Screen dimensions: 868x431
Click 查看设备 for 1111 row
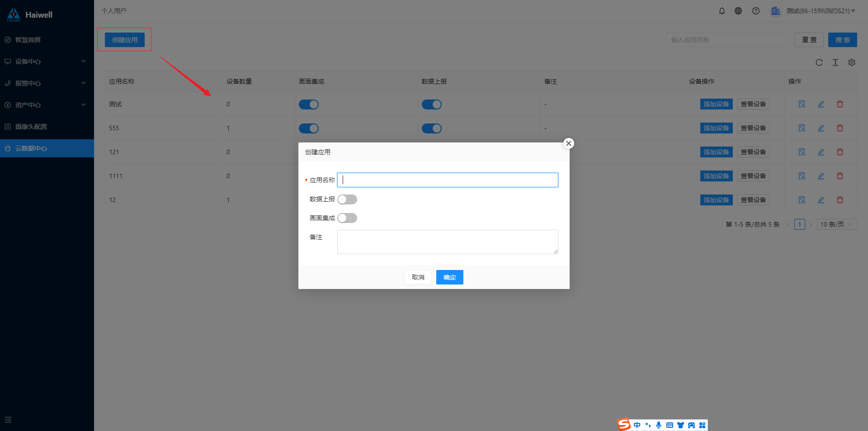(x=754, y=176)
